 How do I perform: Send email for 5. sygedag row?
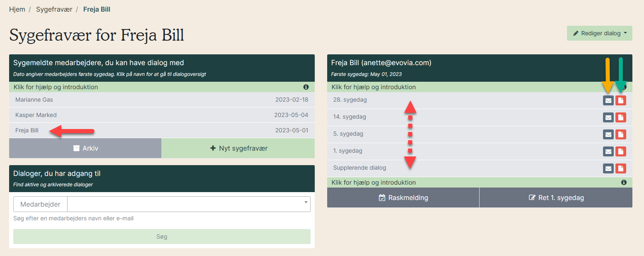[x=608, y=134]
